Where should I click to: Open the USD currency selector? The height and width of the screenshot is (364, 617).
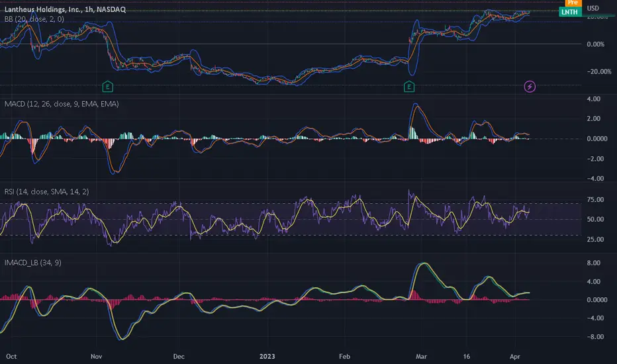[593, 8]
